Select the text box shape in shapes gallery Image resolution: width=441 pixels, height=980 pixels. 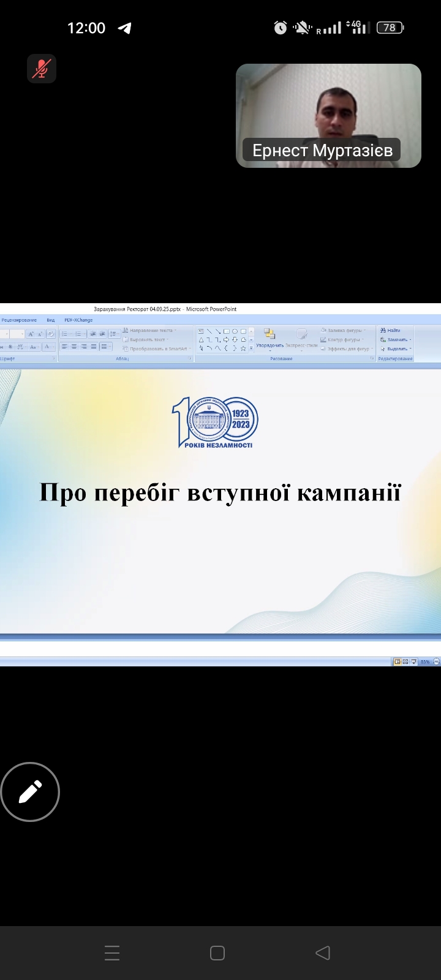201,331
